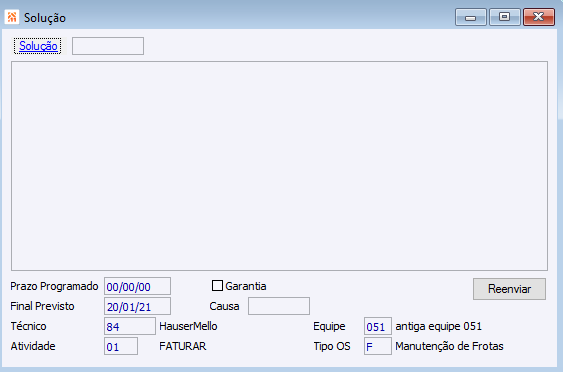This screenshot has width=563, height=372.
Task: Click the Tipo OS field showing F
Action: (x=377, y=346)
